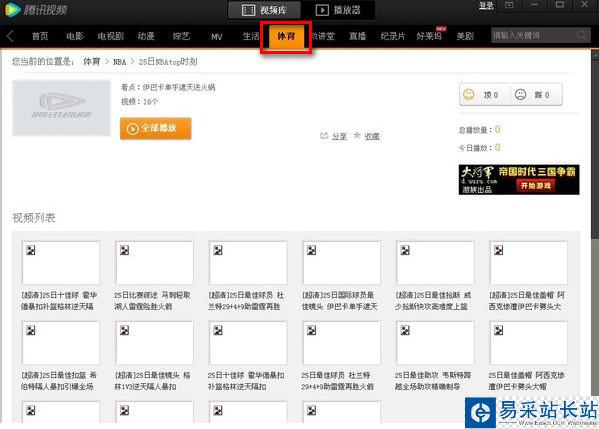Image resolution: width=599 pixels, height=429 pixels.
Task: Open thumbnail for 25日比赛综述 马刺轻取湖人
Action: click(x=154, y=263)
